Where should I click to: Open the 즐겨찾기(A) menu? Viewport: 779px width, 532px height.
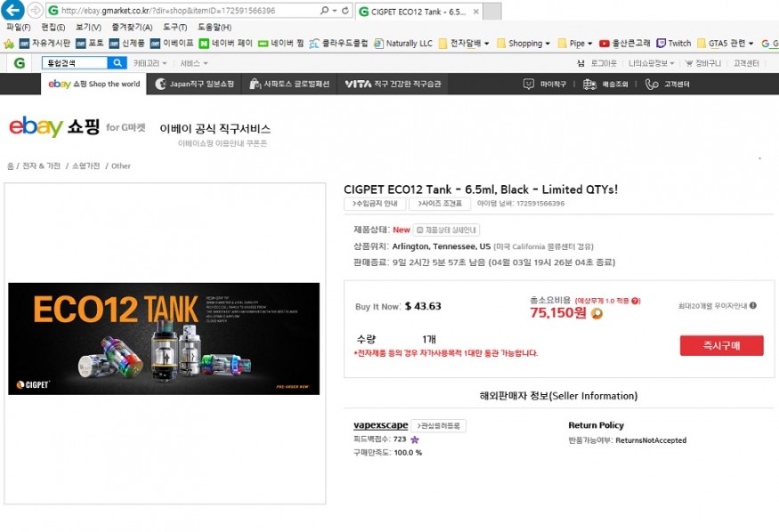point(128,28)
